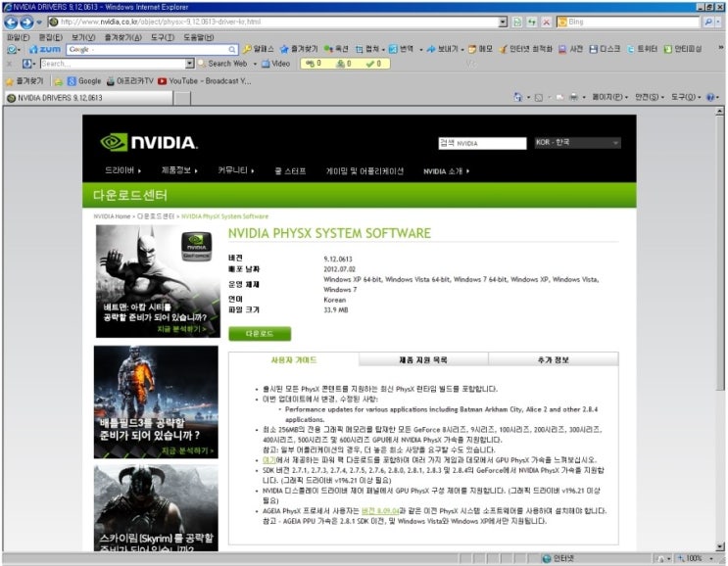Click the 트위터 toolbar button
The height and width of the screenshot is (566, 728).
tap(642, 49)
